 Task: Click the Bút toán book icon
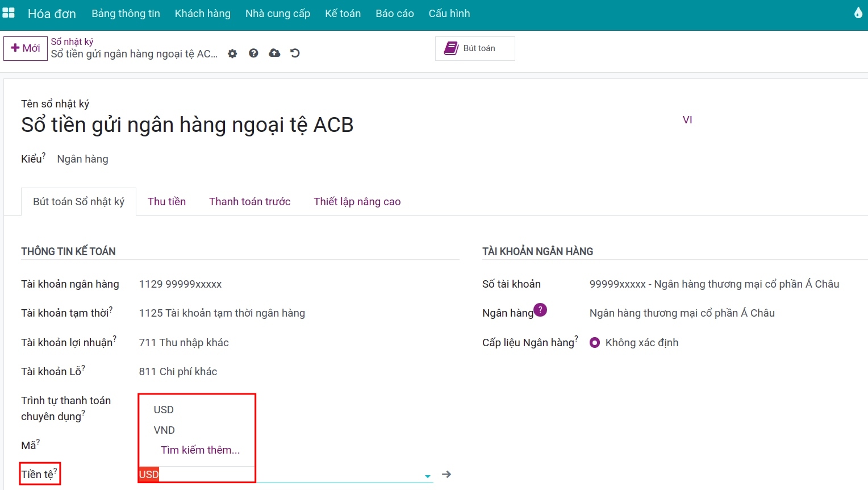(x=451, y=48)
